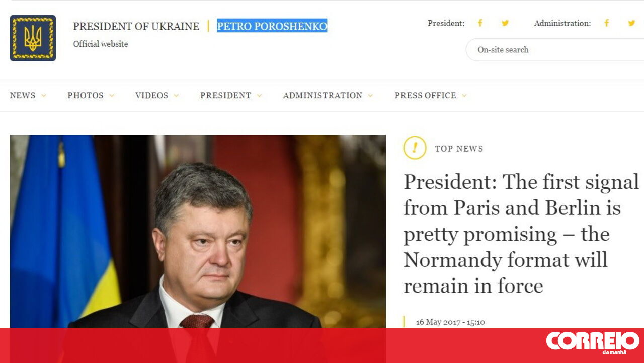Viewport: 644px width, 363px height.
Task: Expand the Administration menu chevron
Action: point(370,96)
